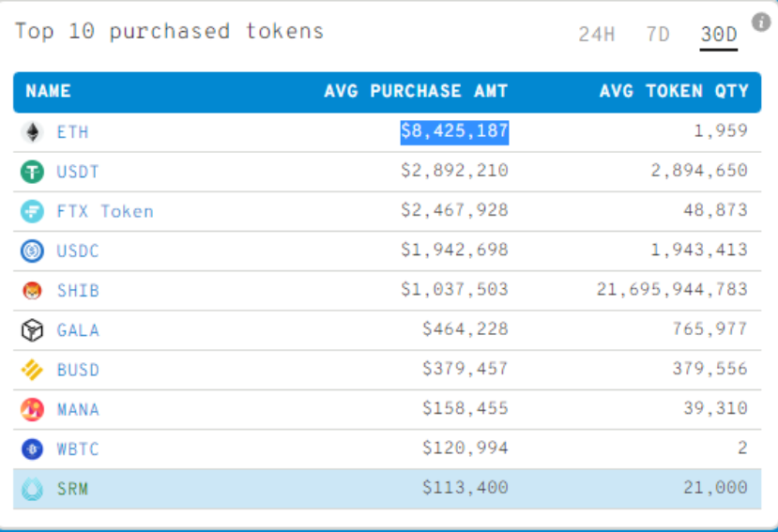
Task: Click the GALA amount $464,228
Action: coord(465,329)
